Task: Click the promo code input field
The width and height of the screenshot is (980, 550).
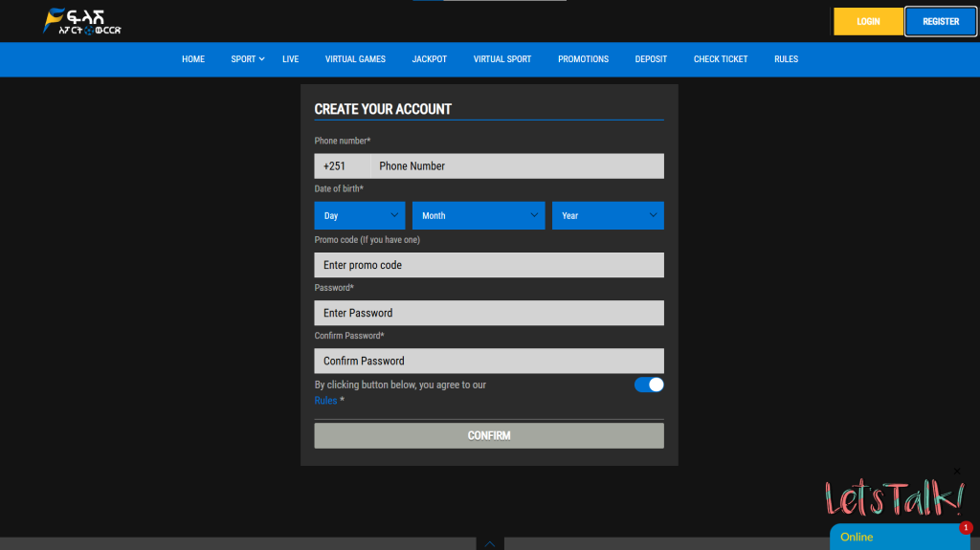Action: (489, 265)
